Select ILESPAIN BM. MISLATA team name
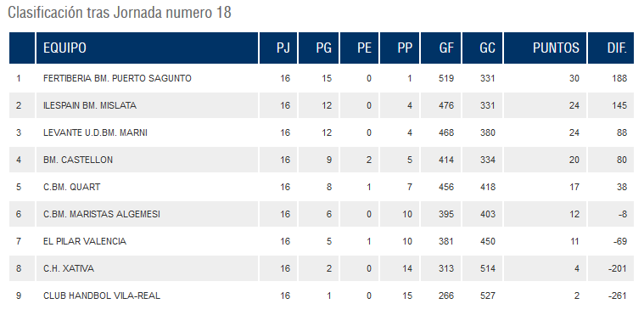 click(90, 105)
